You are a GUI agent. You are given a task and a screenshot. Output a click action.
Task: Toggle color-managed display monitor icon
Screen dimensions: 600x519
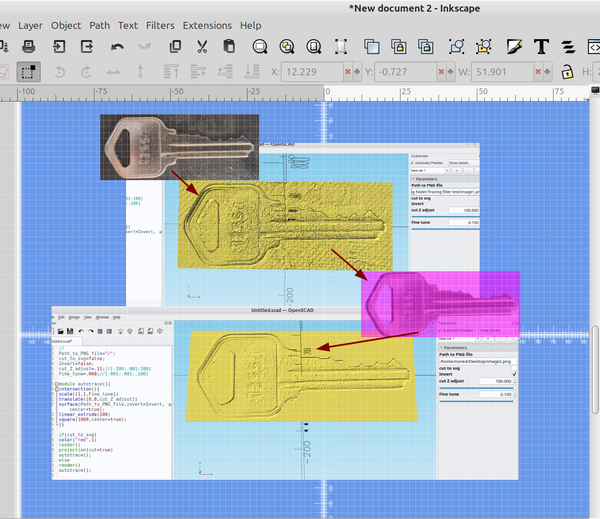click(595, 91)
